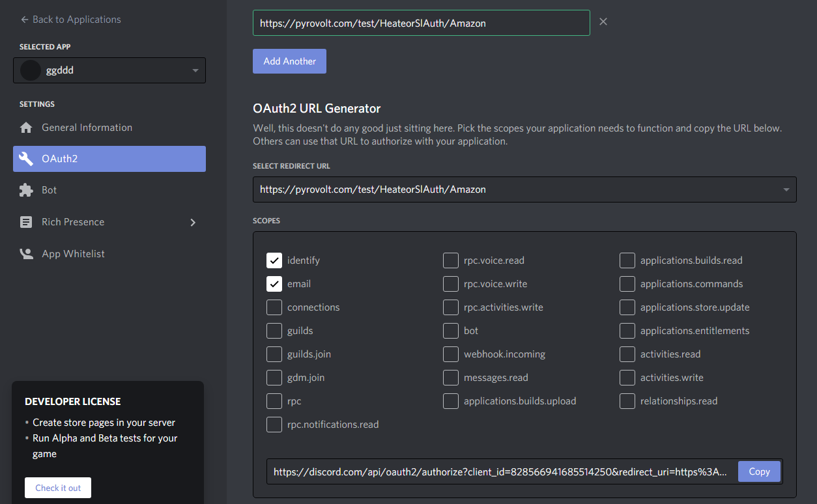Click the General Information home icon
The image size is (817, 504).
tap(26, 128)
